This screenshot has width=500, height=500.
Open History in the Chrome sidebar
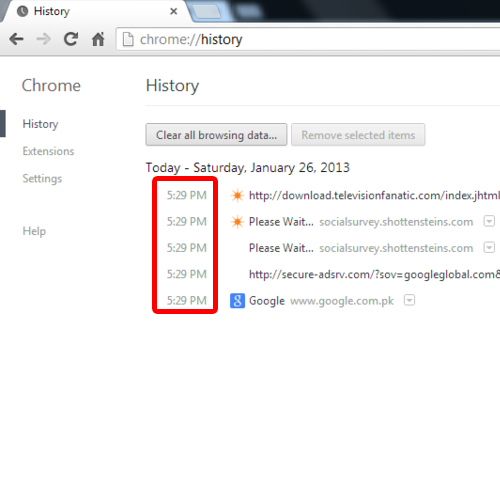pyautogui.click(x=40, y=124)
